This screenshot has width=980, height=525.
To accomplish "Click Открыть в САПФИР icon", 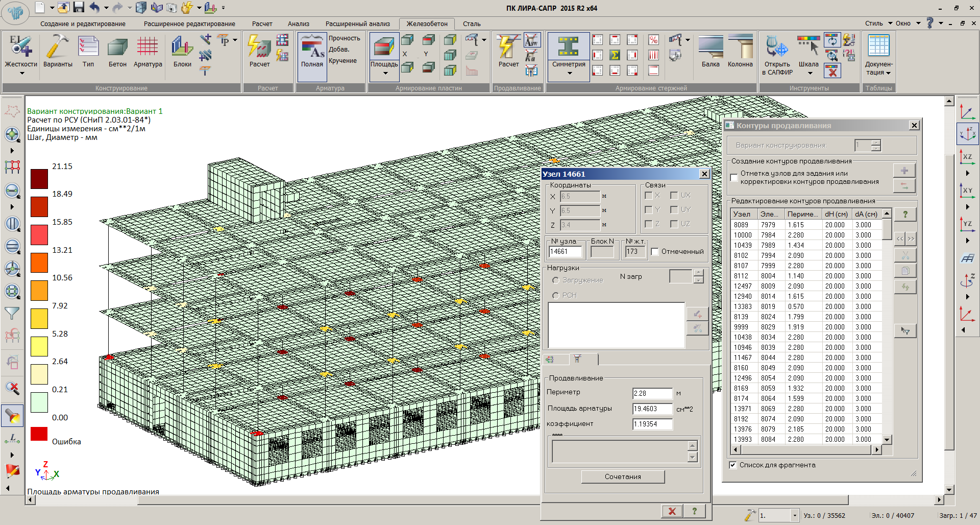I will [777, 47].
